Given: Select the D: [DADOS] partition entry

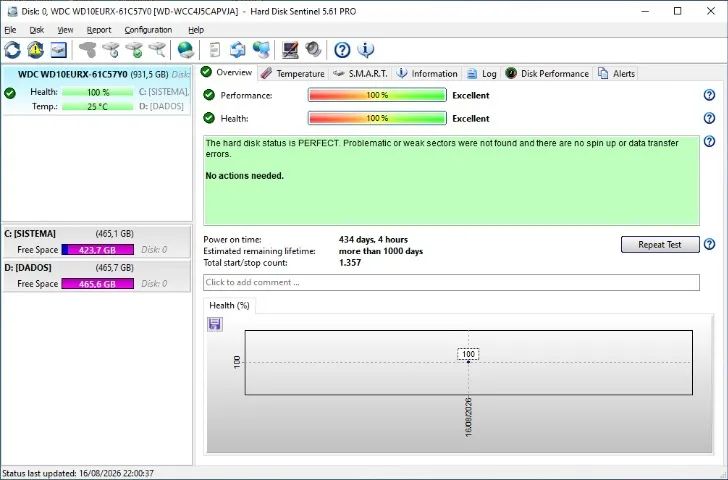Looking at the screenshot, I should coord(97,276).
